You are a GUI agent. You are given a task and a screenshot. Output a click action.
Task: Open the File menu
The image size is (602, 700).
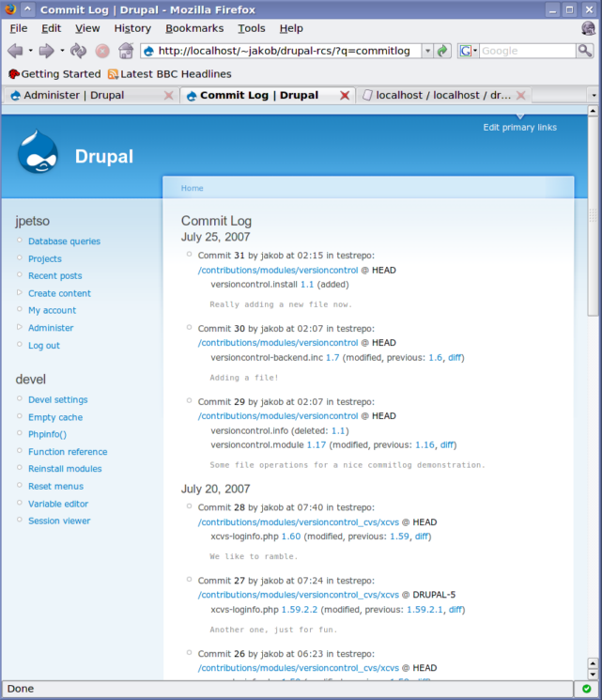[18, 28]
